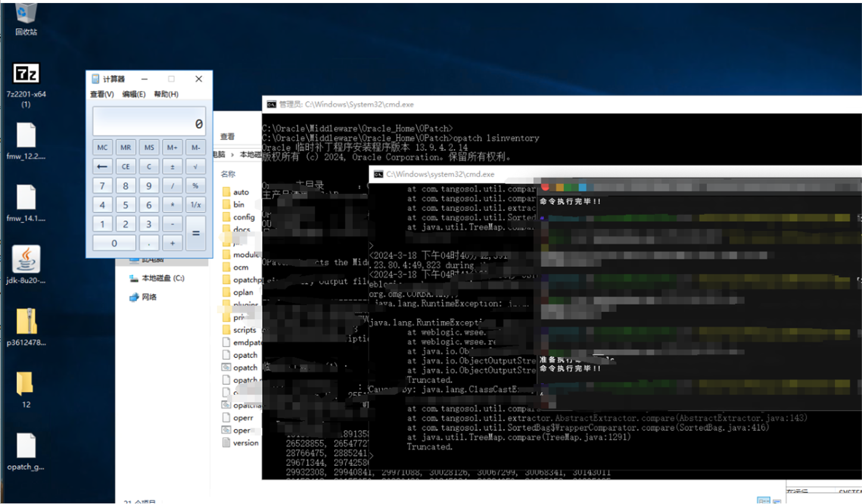Open the calculator's 帮助(H) menu
The image size is (862, 504).
(x=166, y=94)
